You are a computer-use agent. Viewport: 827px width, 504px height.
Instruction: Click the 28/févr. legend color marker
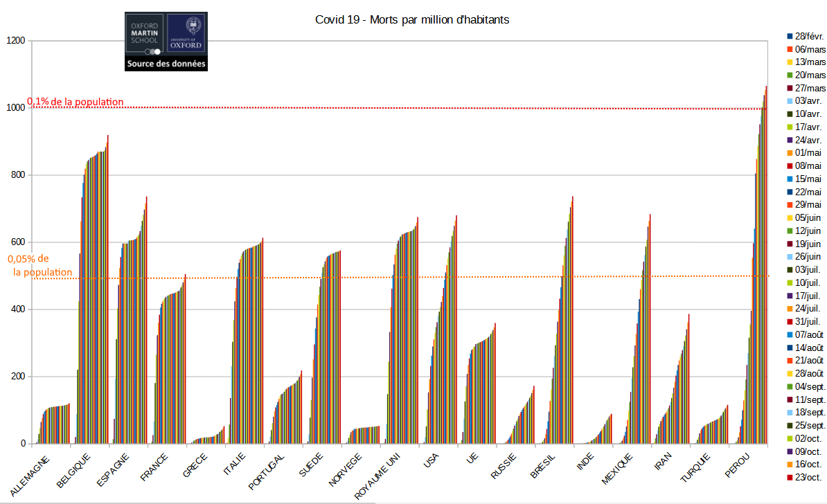coord(789,36)
